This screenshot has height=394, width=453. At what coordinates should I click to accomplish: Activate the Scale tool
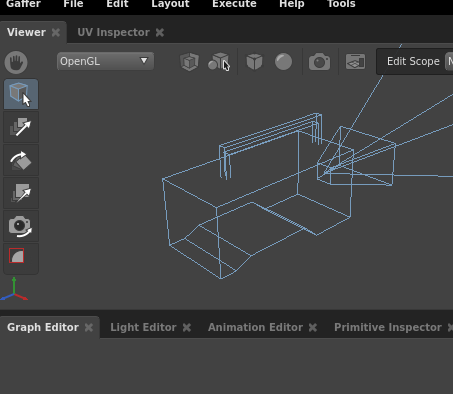(21, 193)
